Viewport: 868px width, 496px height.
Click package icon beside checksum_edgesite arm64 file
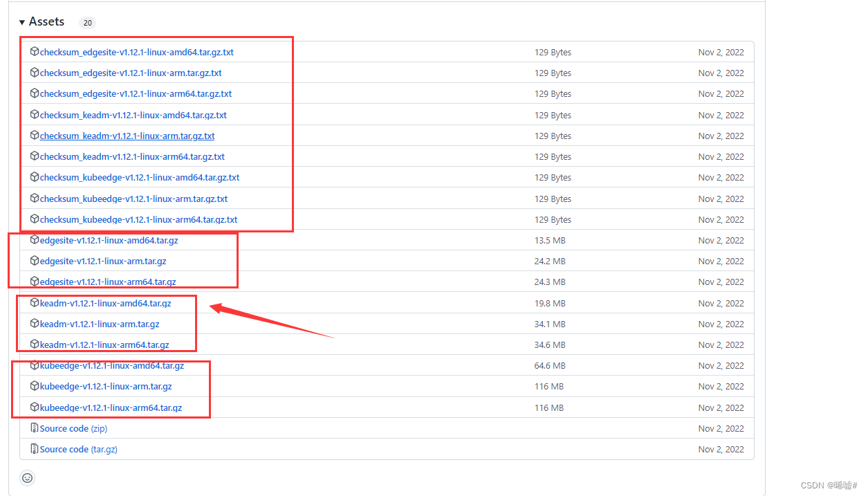pyautogui.click(x=35, y=93)
